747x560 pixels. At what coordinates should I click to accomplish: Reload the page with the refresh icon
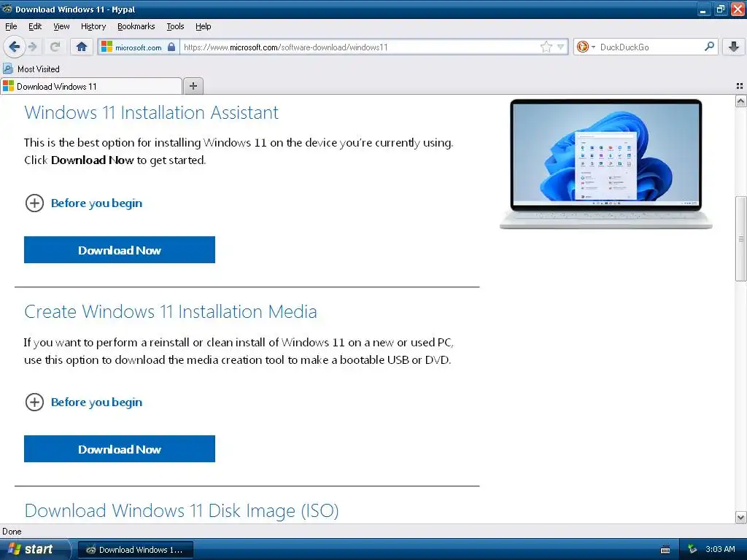tap(55, 47)
